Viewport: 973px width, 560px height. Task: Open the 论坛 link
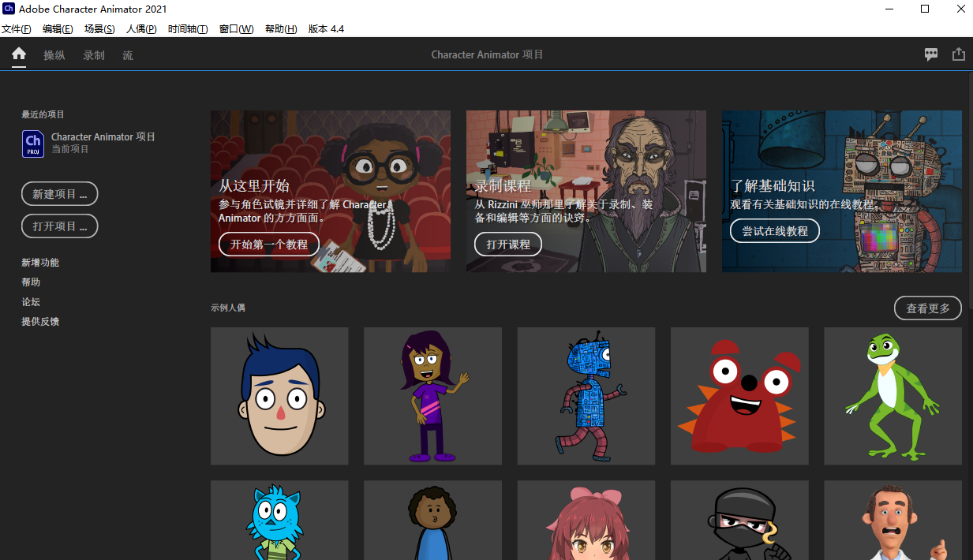31,302
